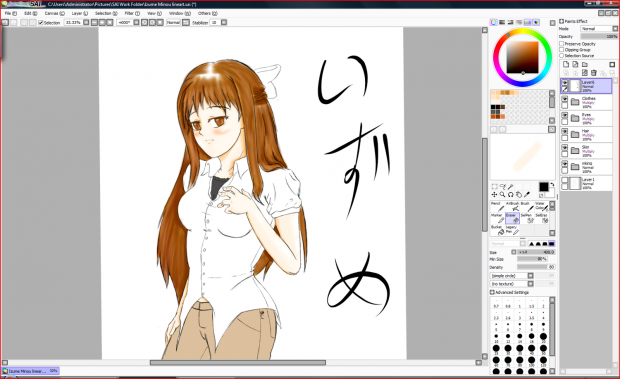Viewport: 620px width, 379px height.
Task: Choose brush size 10 preset
Action: [x=496, y=338]
